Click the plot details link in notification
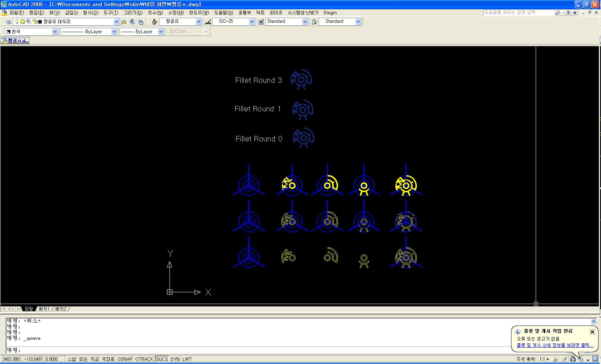 click(x=555, y=345)
